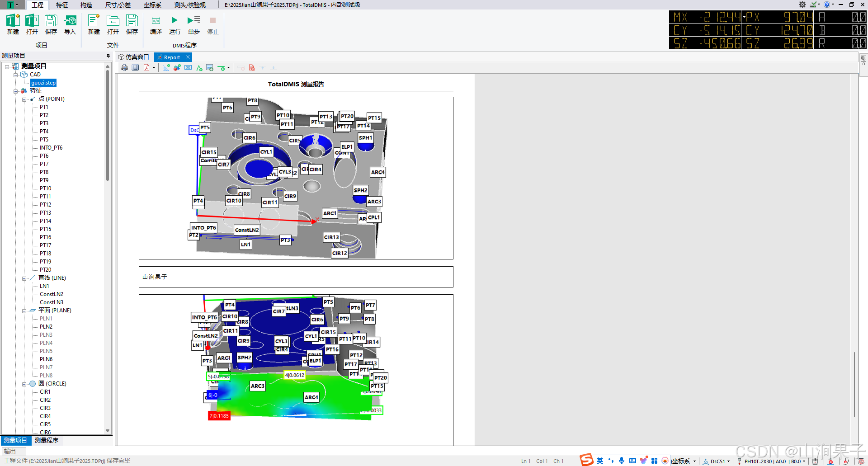This screenshot has height=466, width=868.
Task: Save the file with 保存 in 文件 group
Action: pyautogui.click(x=132, y=24)
